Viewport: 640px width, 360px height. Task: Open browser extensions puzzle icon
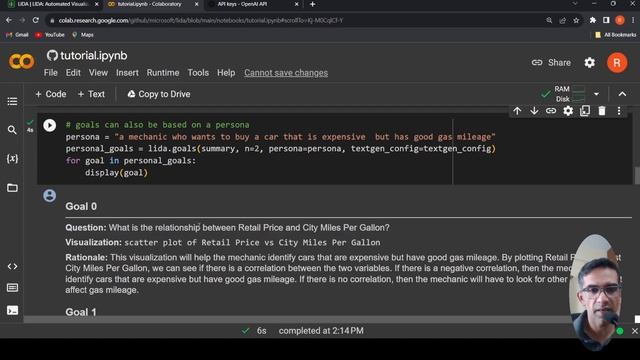tap(592, 20)
